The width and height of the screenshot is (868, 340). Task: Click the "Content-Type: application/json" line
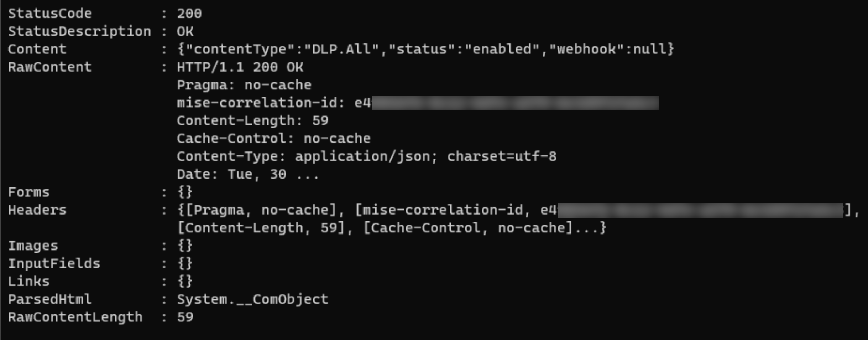tap(366, 156)
